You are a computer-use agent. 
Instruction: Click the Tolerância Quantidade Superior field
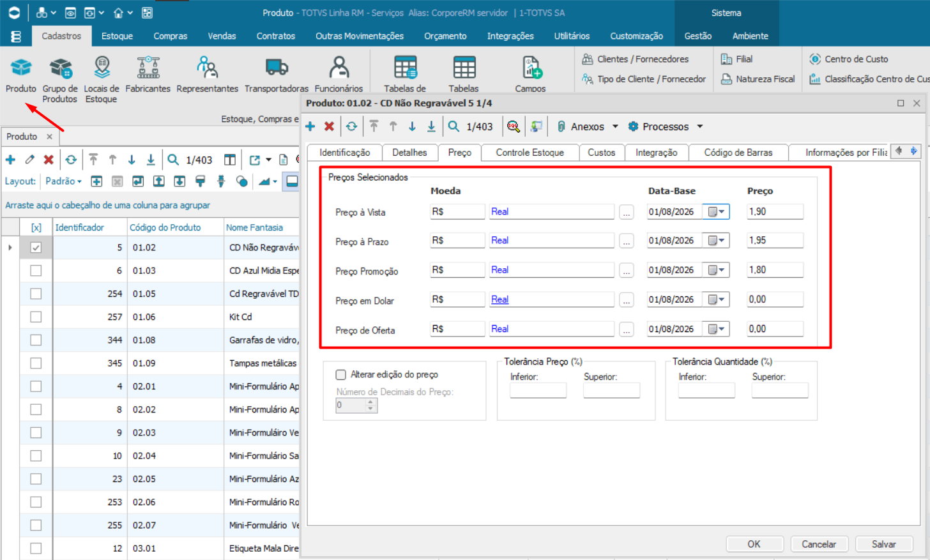click(780, 390)
